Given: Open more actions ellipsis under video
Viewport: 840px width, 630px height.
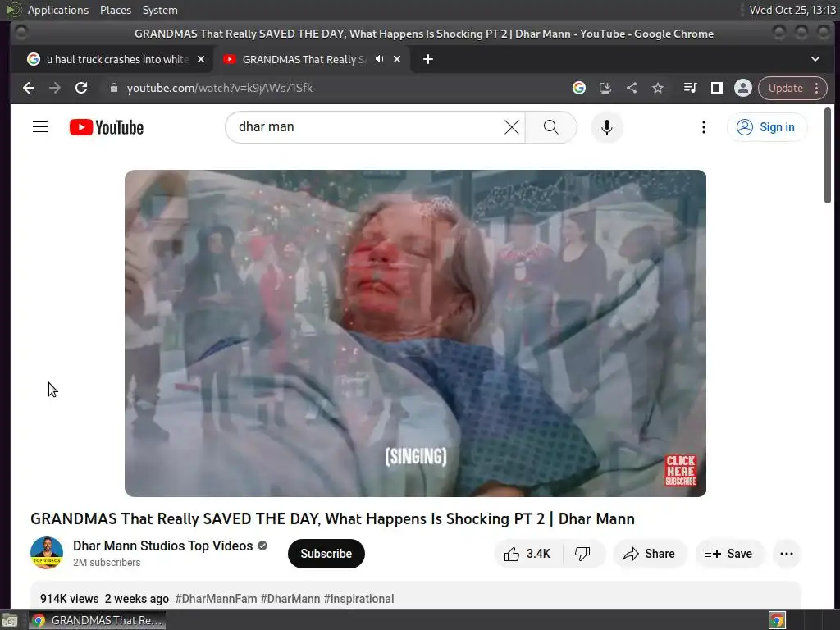Looking at the screenshot, I should pos(787,554).
